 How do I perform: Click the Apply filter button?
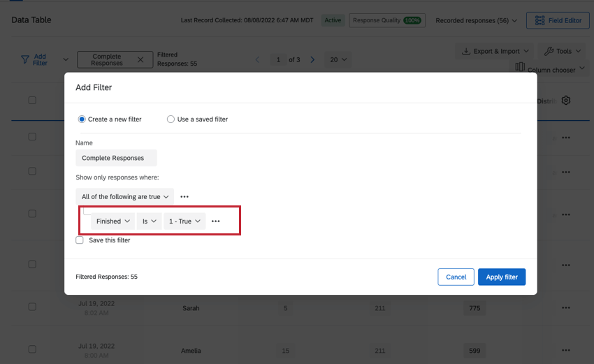(502, 277)
